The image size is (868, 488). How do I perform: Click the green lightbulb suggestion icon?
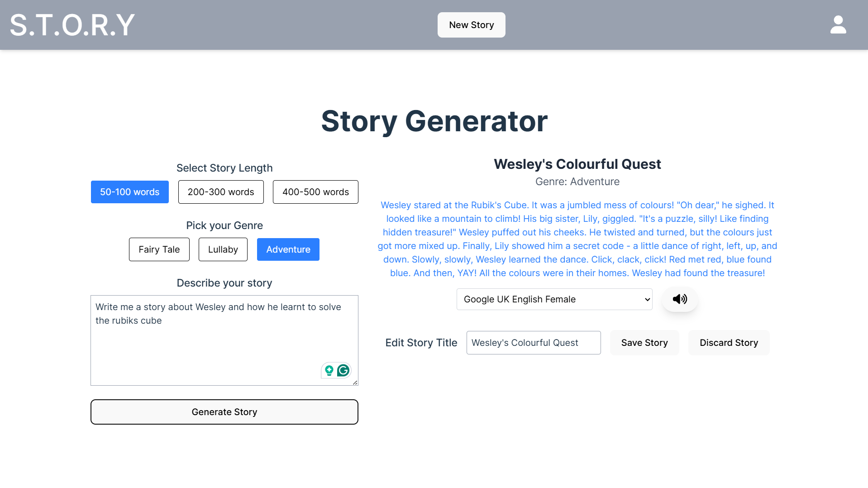(x=329, y=370)
